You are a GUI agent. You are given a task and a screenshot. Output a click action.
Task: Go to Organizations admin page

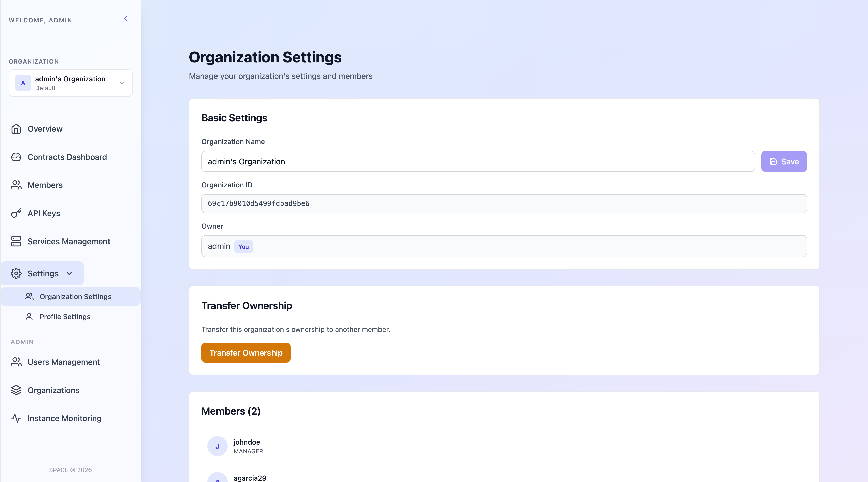coord(53,390)
